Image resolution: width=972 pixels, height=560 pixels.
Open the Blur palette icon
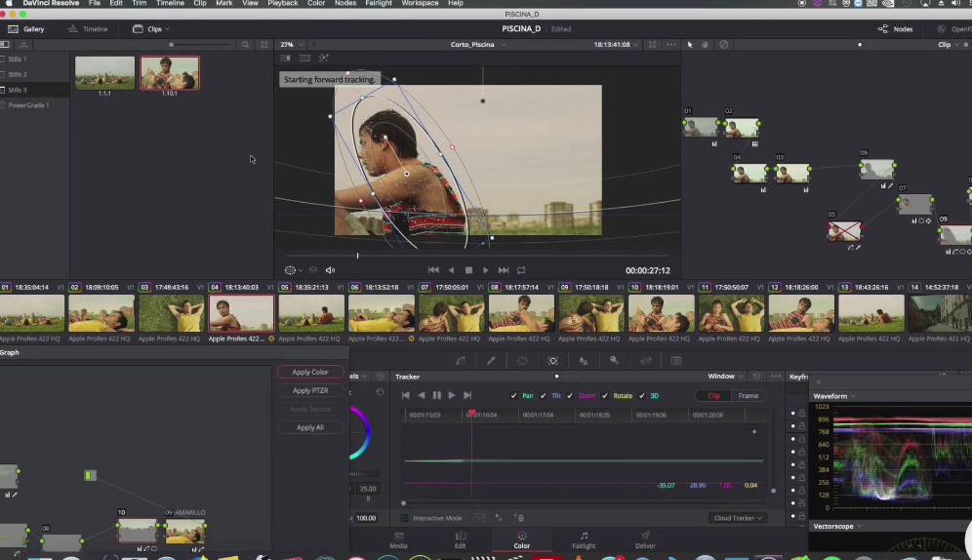(x=584, y=360)
